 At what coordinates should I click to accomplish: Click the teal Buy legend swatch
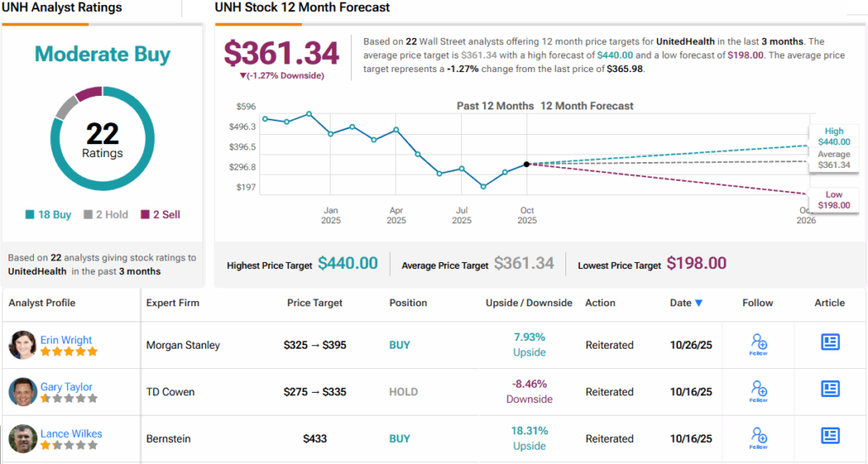(31, 215)
